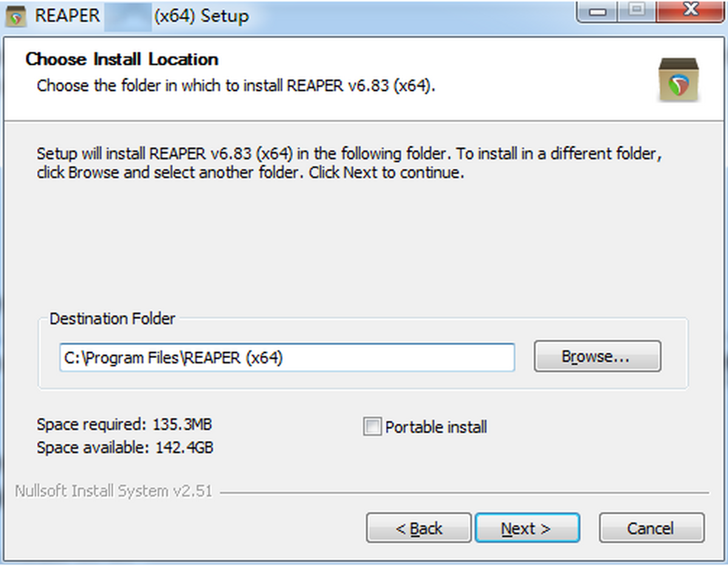Cancel the REAPER setup
Viewport: 728px width, 566px height.
click(x=652, y=527)
